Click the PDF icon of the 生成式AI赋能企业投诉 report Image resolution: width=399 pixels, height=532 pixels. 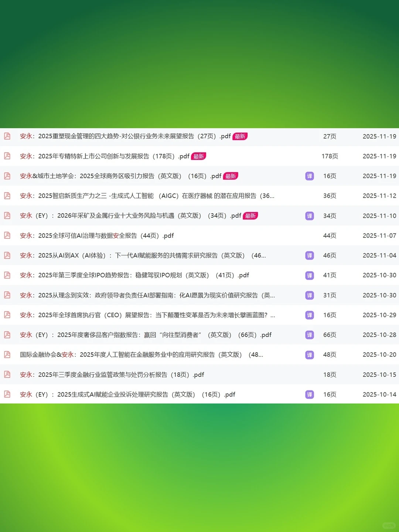point(7,394)
